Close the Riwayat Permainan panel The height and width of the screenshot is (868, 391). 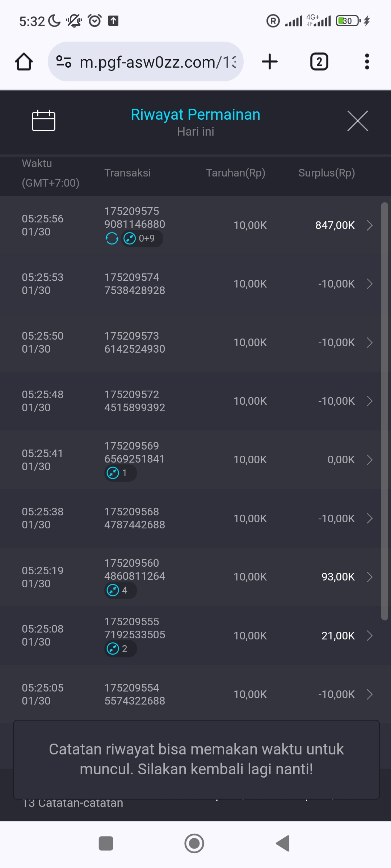pyautogui.click(x=357, y=121)
